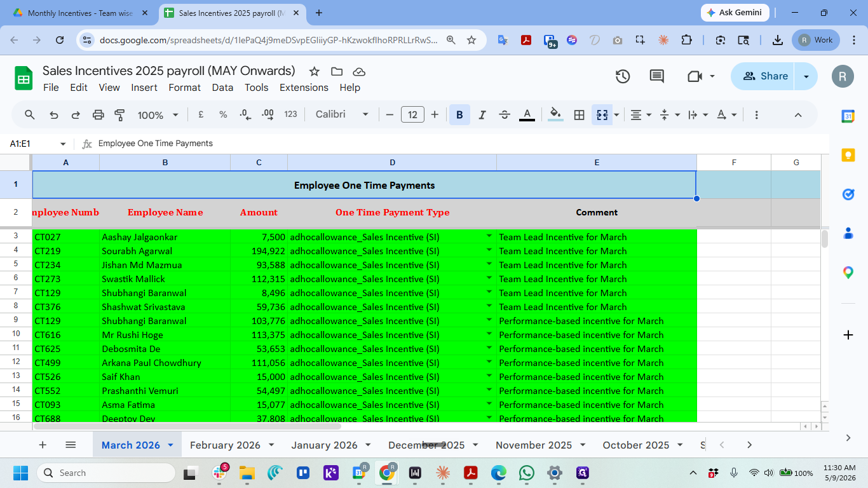Open the Format menu

[x=185, y=88]
